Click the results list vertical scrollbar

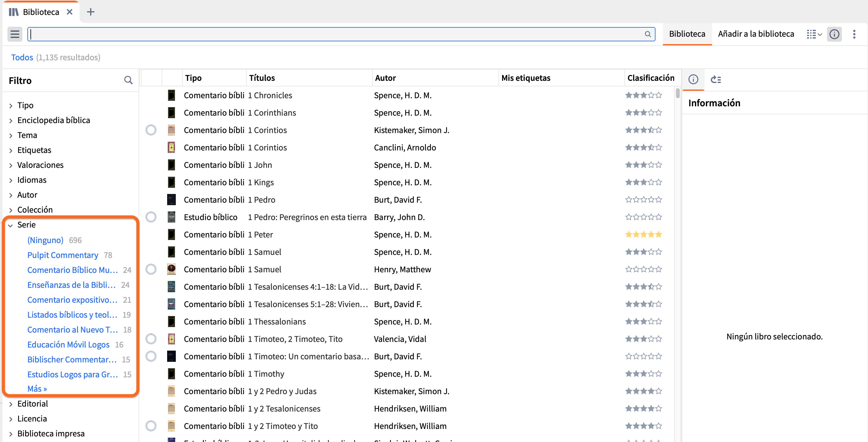(677, 93)
